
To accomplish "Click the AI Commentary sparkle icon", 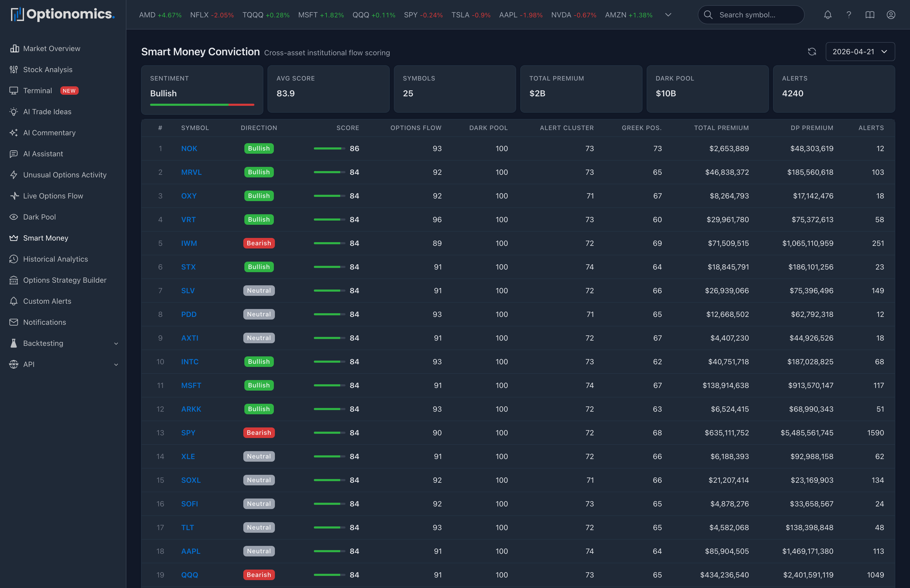I will point(14,132).
